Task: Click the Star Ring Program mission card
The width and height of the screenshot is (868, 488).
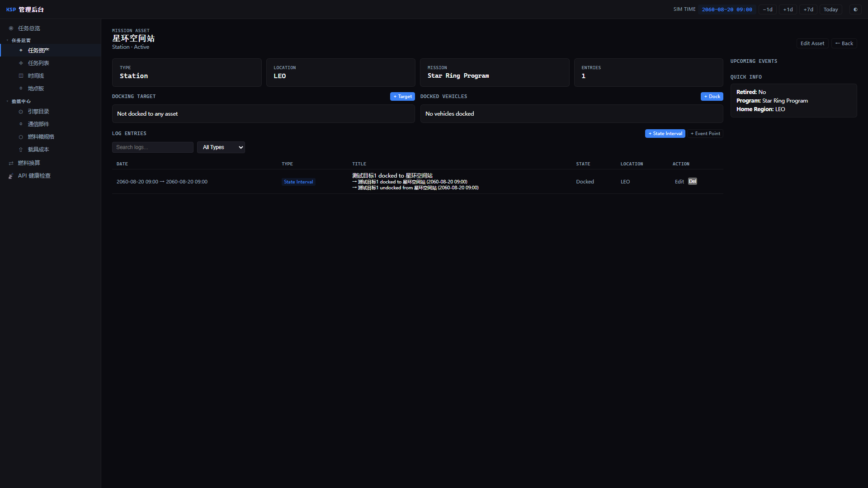Action: 495,72
